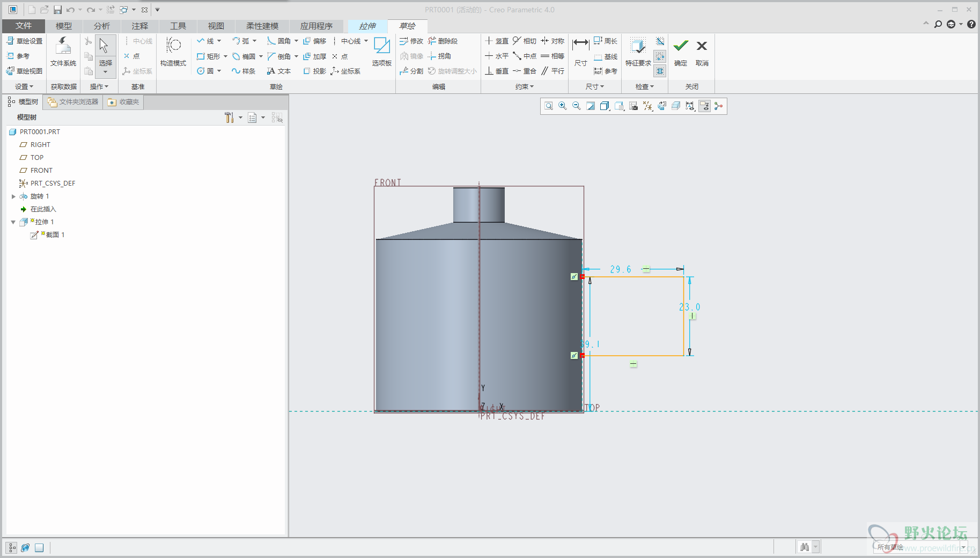Apply the 对称 (symmetric) constraint
The width and height of the screenshot is (980, 558).
tap(552, 41)
